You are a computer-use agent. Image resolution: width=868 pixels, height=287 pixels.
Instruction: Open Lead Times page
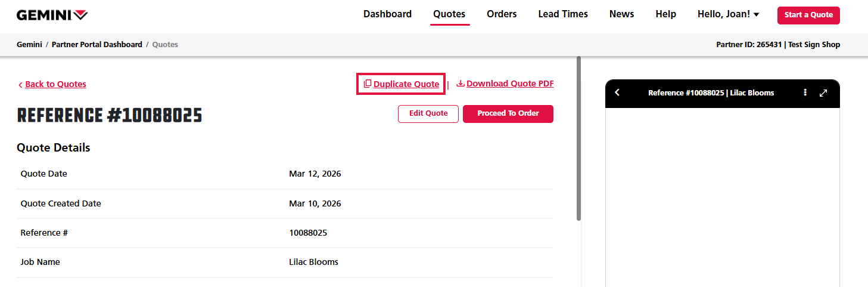pos(562,14)
